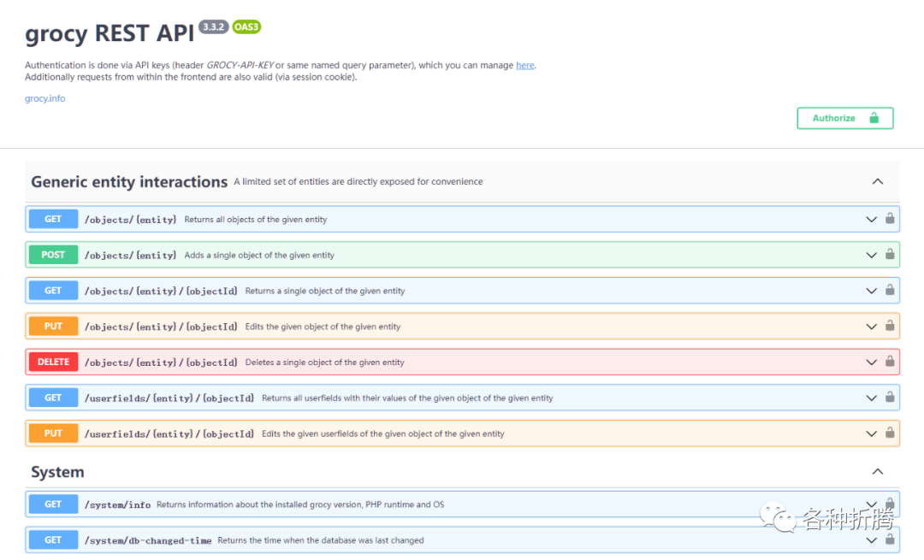Expand the POST /objects/{entity} chevron
This screenshot has width=924, height=560.
(x=871, y=255)
